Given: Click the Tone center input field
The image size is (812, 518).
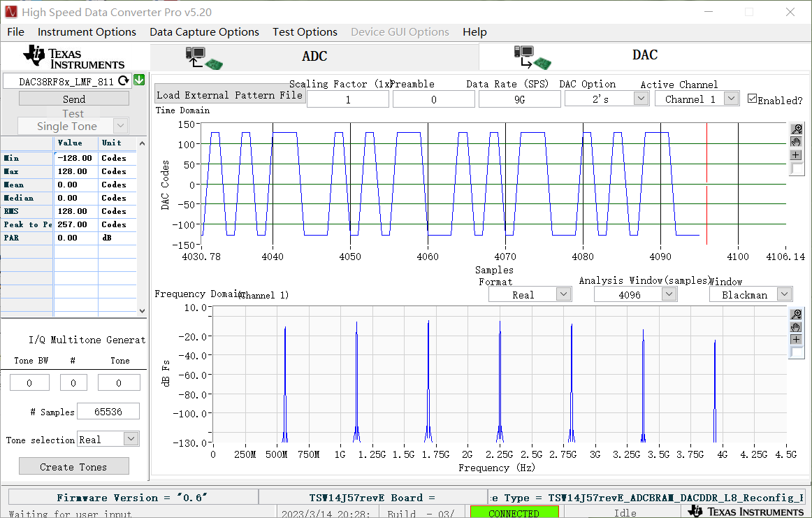Looking at the screenshot, I should coord(119,383).
